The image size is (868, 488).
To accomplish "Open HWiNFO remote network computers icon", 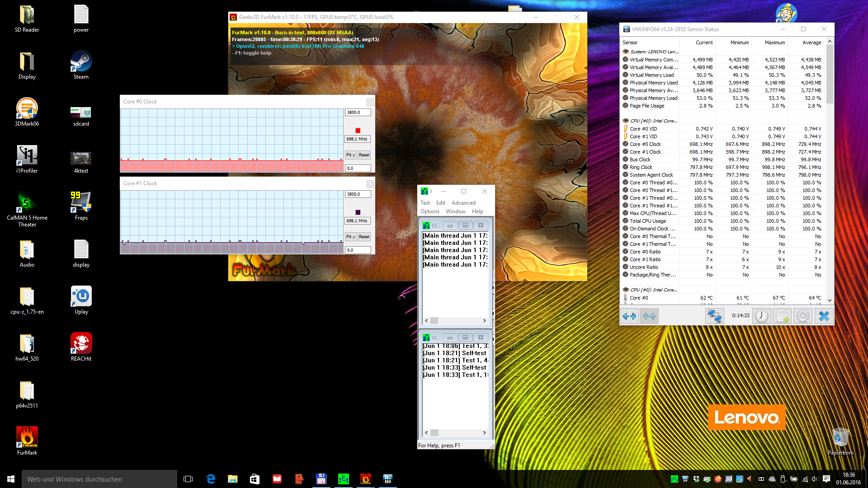I will pyautogui.click(x=714, y=316).
